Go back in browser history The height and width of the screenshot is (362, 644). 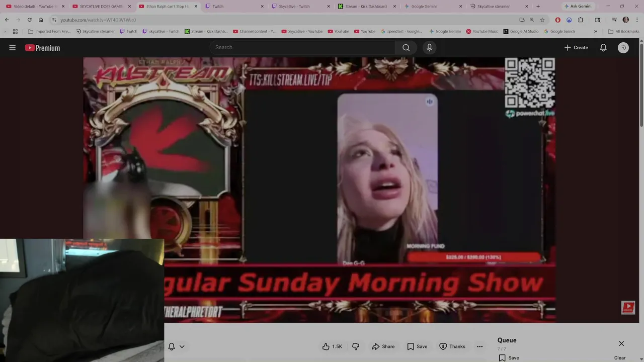tap(7, 20)
